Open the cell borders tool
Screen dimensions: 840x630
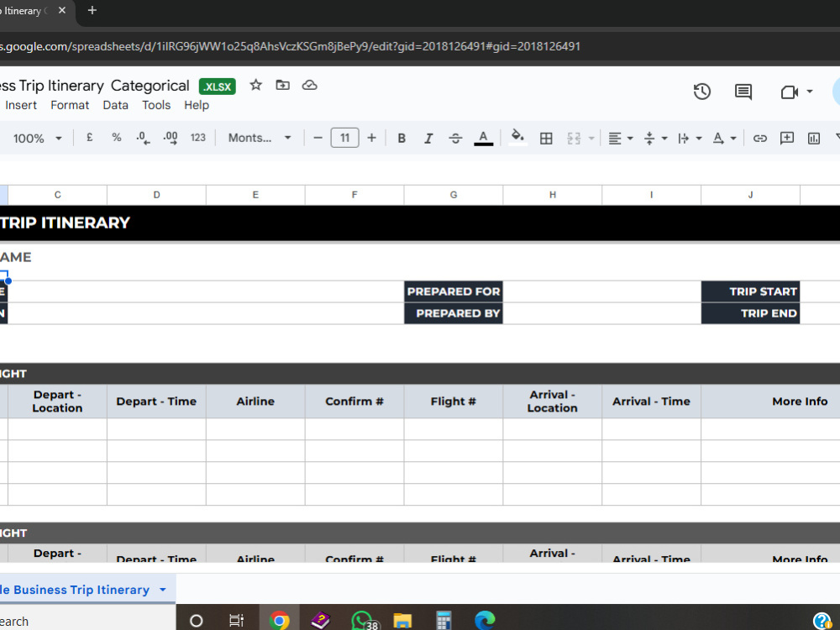[x=546, y=139]
